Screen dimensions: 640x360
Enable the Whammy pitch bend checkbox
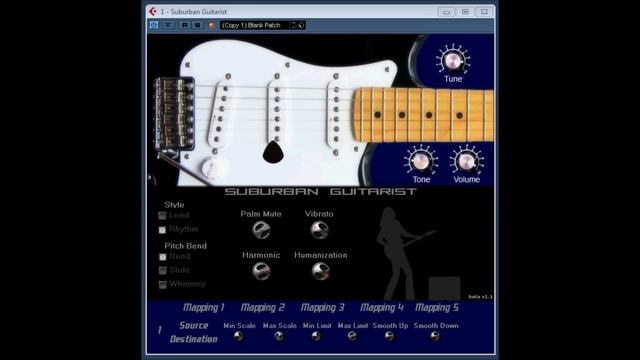162,284
